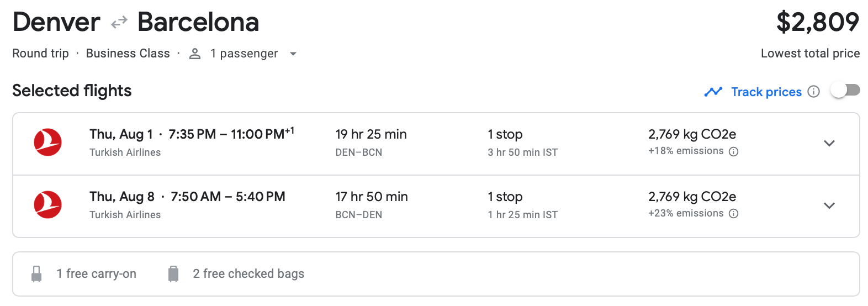Click Turkish Airlines logo on Aug 1 flight

(47, 143)
